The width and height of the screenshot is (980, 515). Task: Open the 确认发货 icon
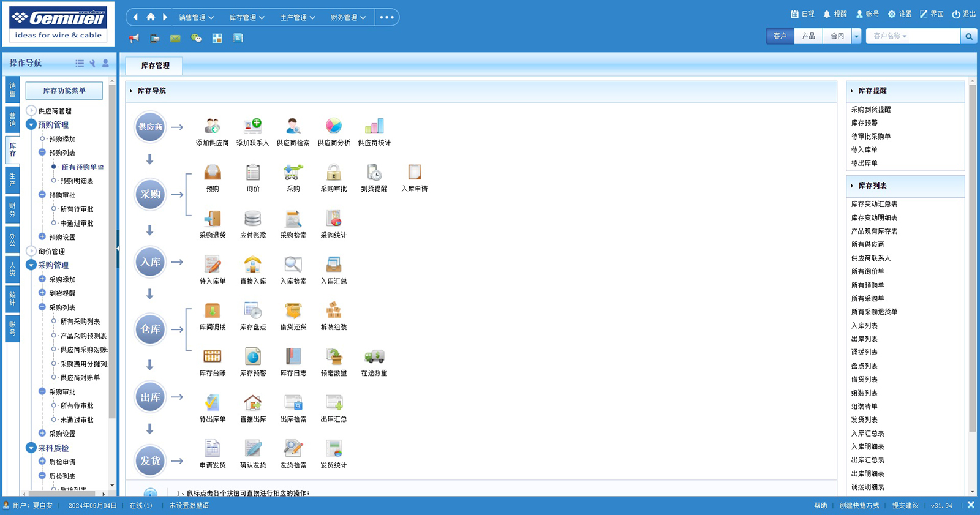[252, 449]
